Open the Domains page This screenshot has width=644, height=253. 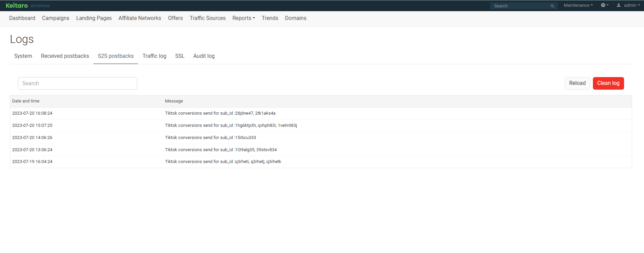296,18
